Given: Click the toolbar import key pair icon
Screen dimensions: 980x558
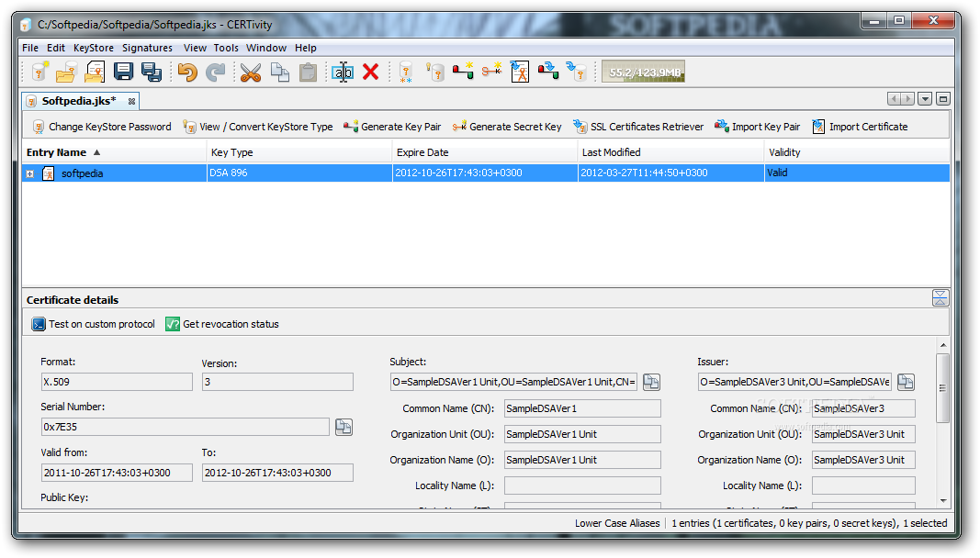Looking at the screenshot, I should [x=548, y=71].
